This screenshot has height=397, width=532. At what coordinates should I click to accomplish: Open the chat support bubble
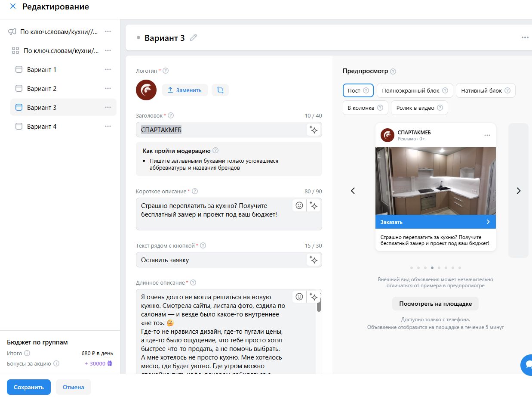click(526, 365)
